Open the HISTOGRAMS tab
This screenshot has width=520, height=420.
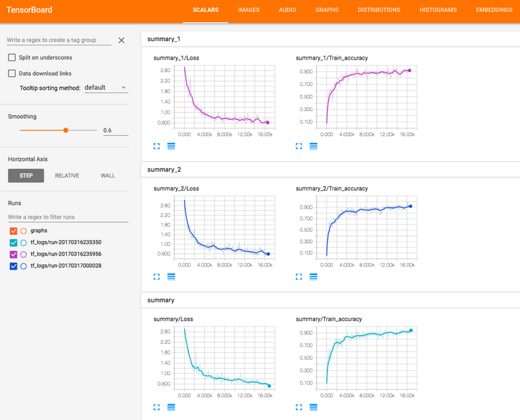coord(439,10)
